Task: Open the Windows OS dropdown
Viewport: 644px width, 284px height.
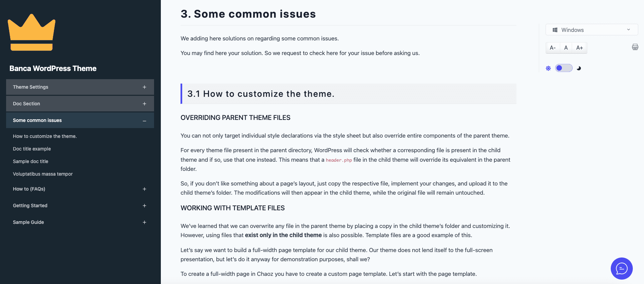Action: 591,30
